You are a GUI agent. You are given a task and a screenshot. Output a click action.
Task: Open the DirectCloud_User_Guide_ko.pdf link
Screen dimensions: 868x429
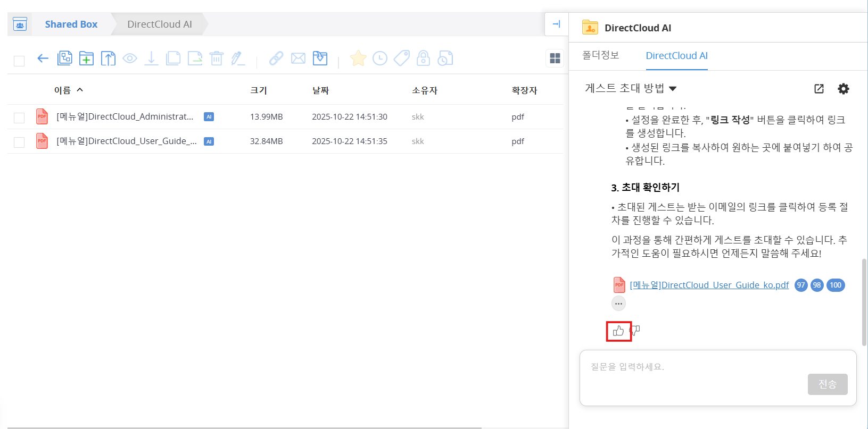click(709, 285)
